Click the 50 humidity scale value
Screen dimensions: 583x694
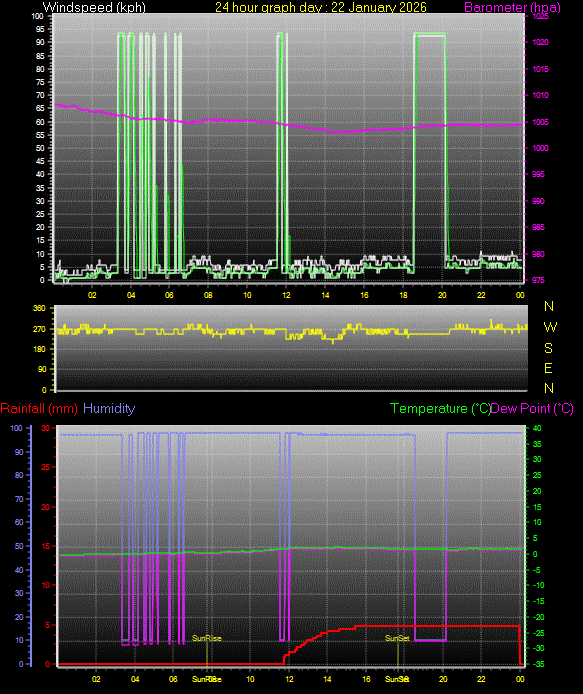(x=19, y=546)
